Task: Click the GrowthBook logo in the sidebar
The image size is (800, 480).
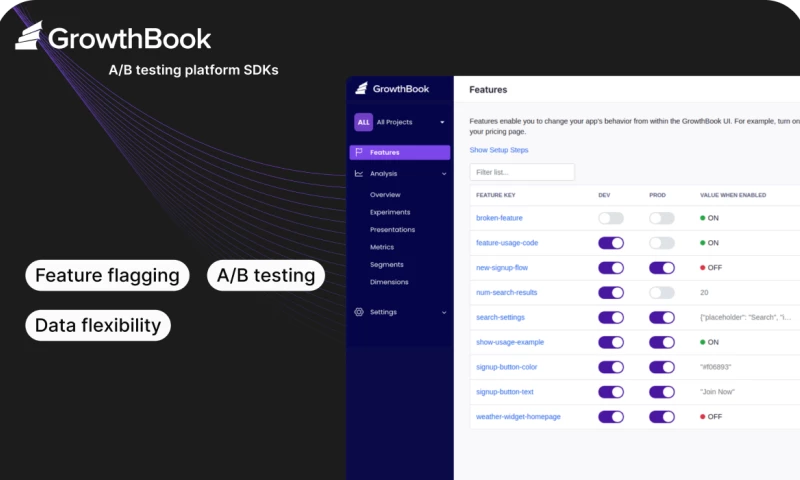Action: (392, 89)
